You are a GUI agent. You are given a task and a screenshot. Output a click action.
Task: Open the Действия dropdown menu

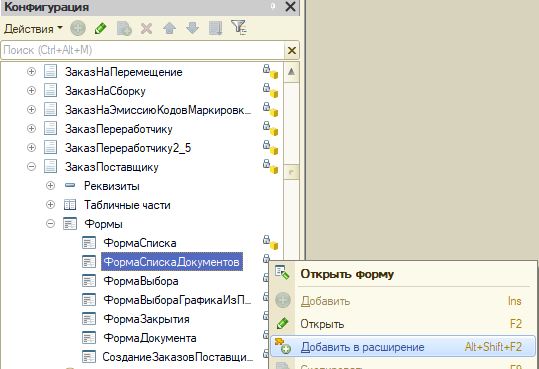33,29
